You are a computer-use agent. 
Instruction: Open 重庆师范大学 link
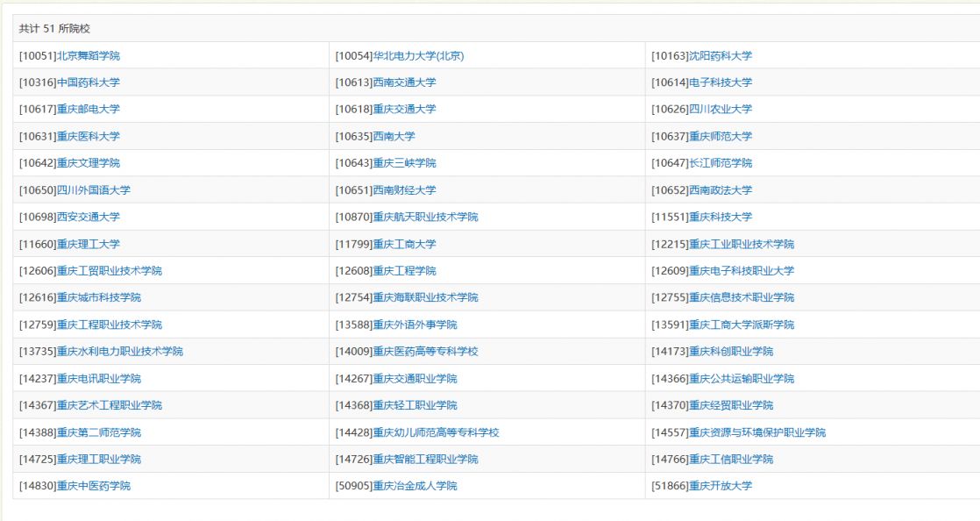click(x=721, y=136)
